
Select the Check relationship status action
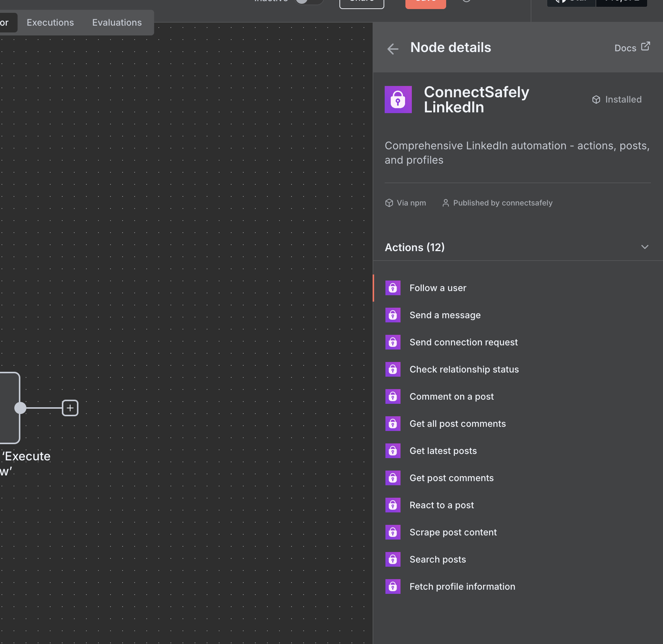(x=464, y=369)
